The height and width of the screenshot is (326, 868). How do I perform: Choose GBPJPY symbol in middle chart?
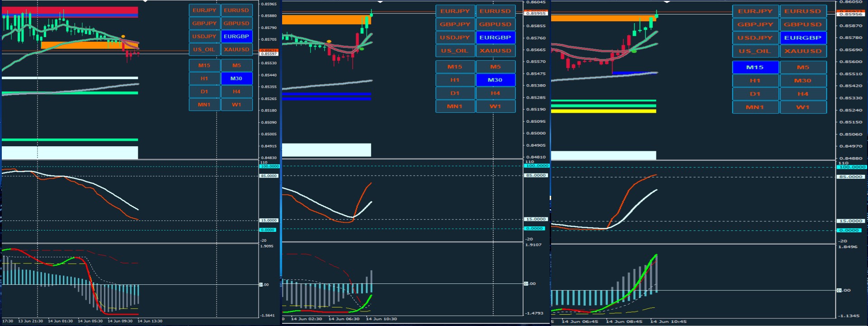[x=455, y=24]
